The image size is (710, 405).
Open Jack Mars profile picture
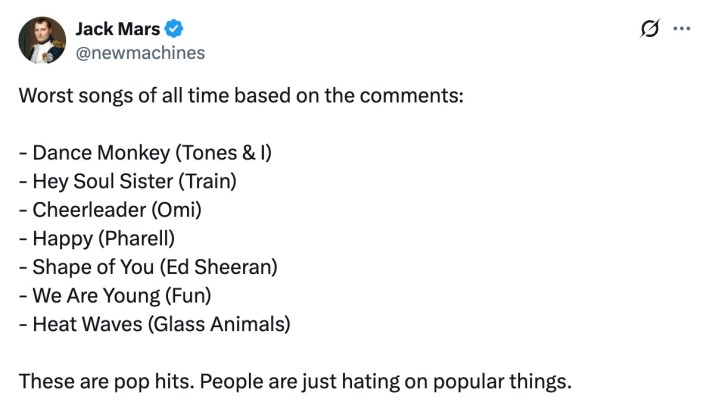(x=42, y=39)
